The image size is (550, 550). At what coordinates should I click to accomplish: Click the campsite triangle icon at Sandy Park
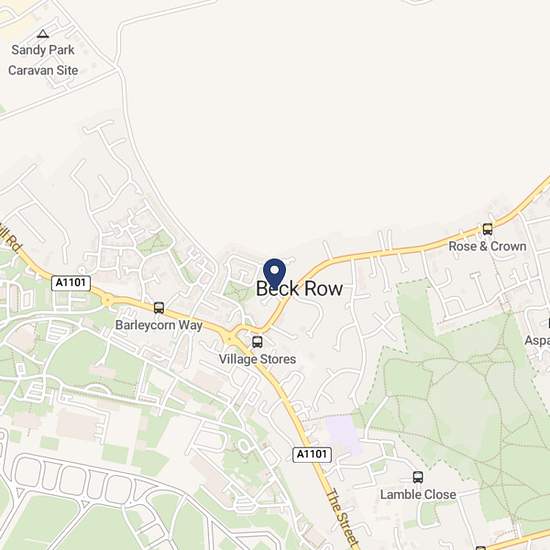pos(43,34)
